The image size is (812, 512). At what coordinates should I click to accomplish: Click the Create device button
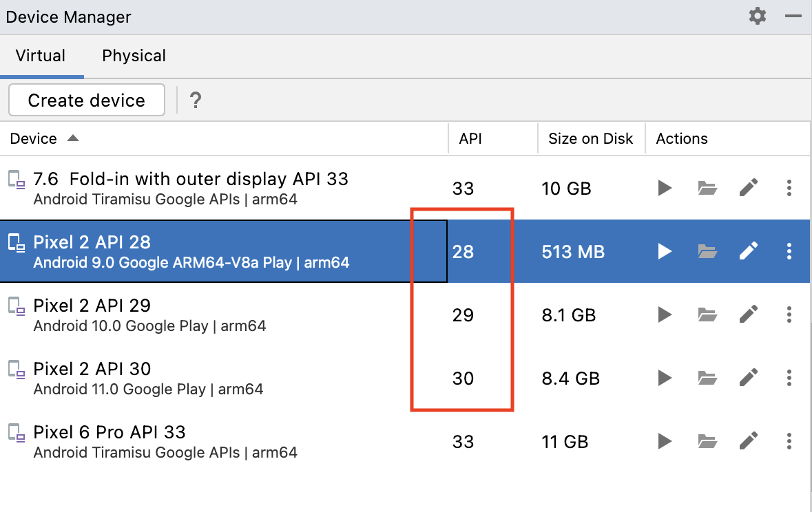(87, 100)
